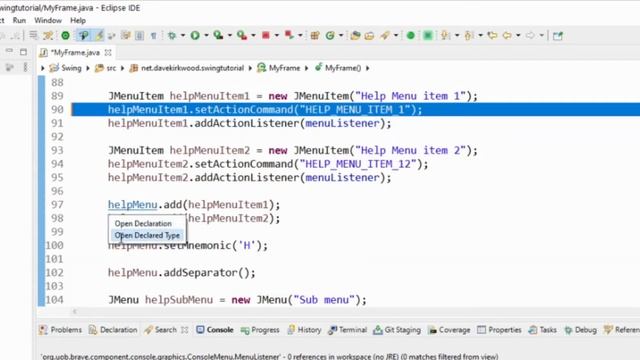Switch to the Console view tab
Image resolution: width=640 pixels, height=360 pixels.
pyautogui.click(x=215, y=330)
